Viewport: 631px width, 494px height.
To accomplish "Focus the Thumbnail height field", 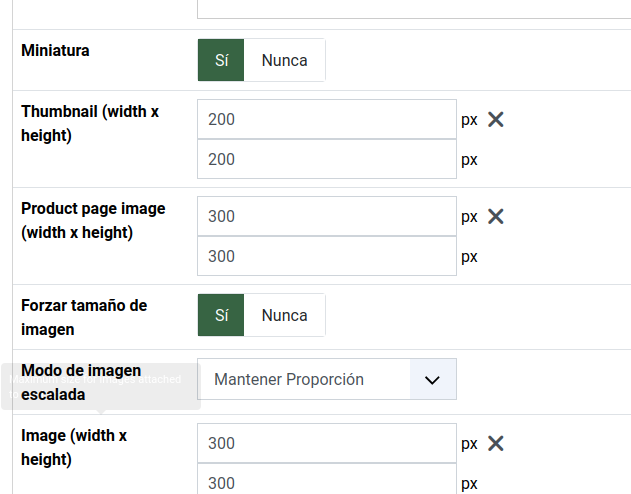I will click(326, 159).
